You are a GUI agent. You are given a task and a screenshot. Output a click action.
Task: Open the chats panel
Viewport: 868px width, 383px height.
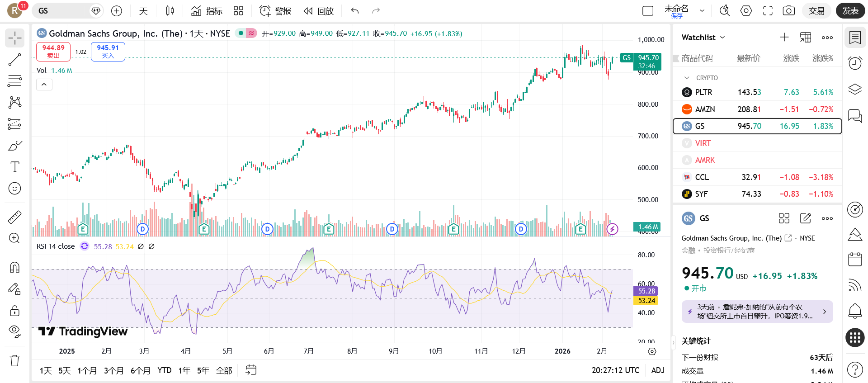point(855,116)
